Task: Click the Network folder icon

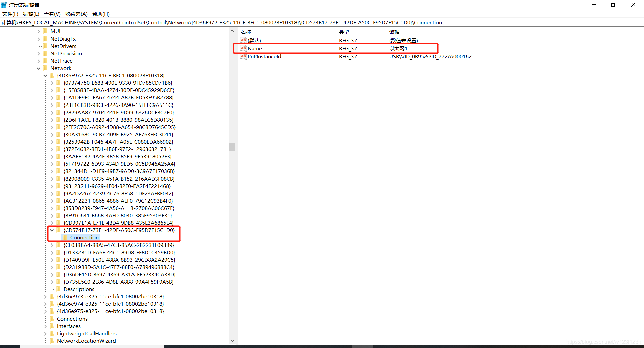Action: point(45,68)
